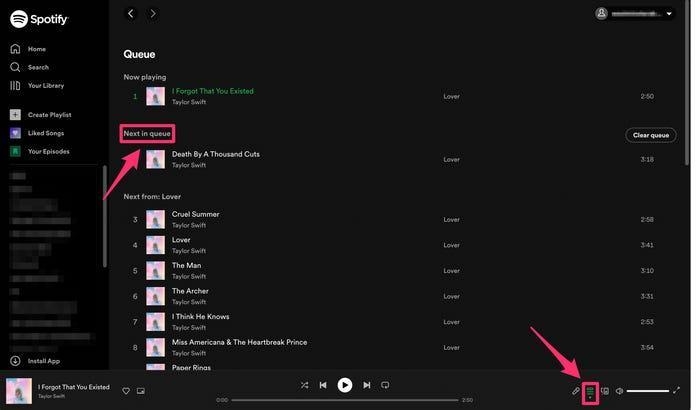Open the user account dropdown

(x=634, y=13)
